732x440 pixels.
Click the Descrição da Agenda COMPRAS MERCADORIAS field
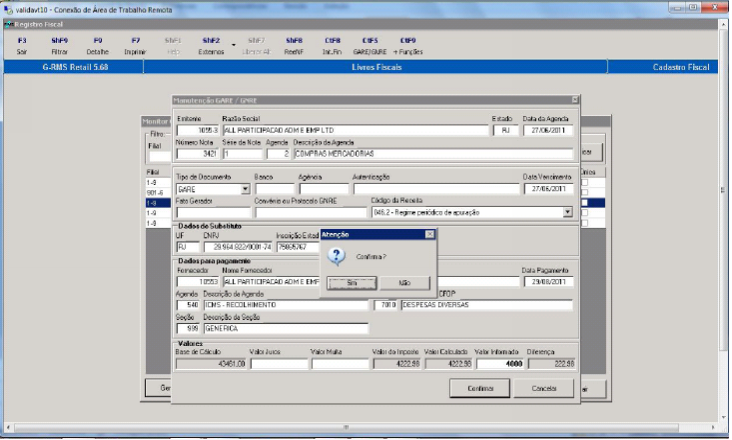point(433,154)
